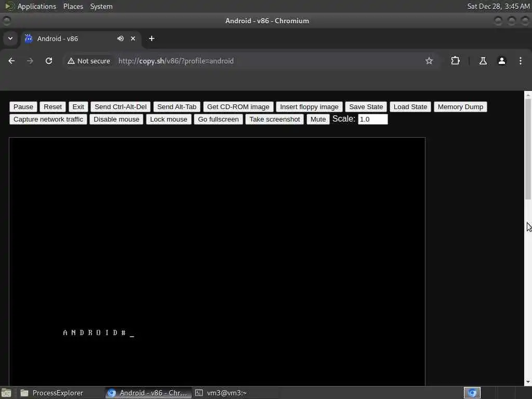This screenshot has width=532, height=399.
Task: Click the Scale input field
Action: click(373, 119)
